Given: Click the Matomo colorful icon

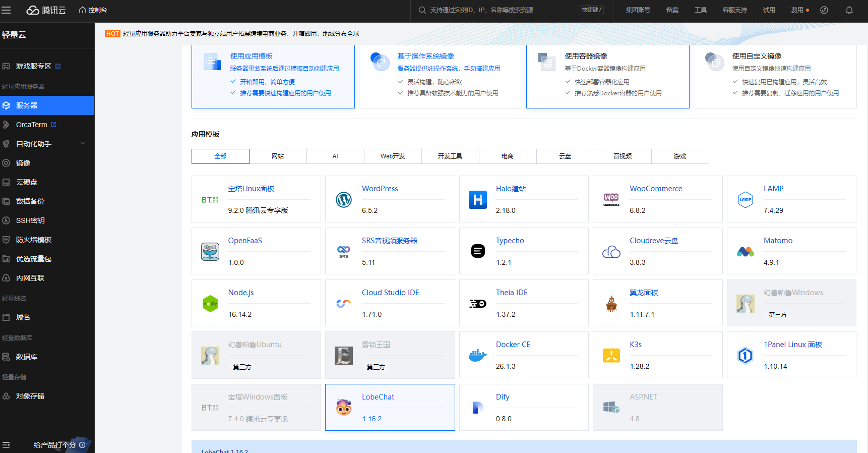Looking at the screenshot, I should [746, 252].
